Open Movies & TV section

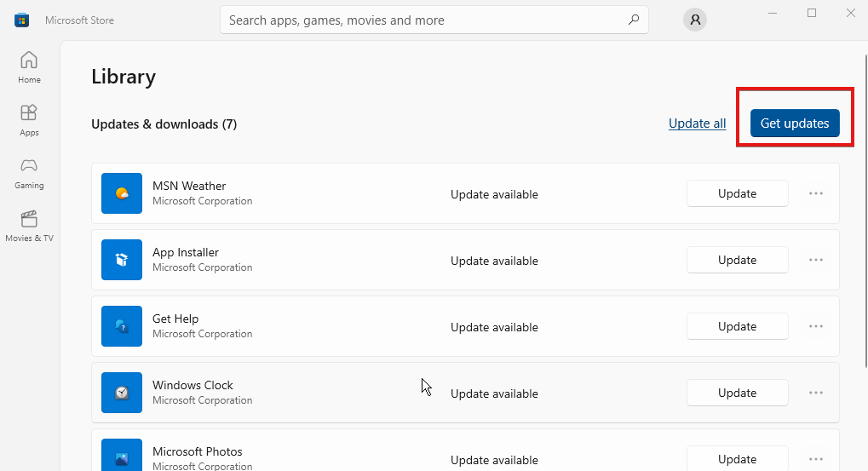(29, 226)
